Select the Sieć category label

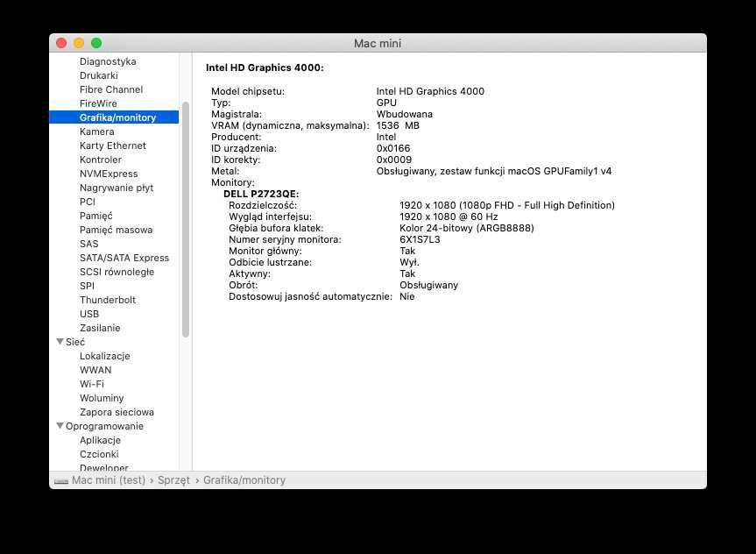[75, 342]
